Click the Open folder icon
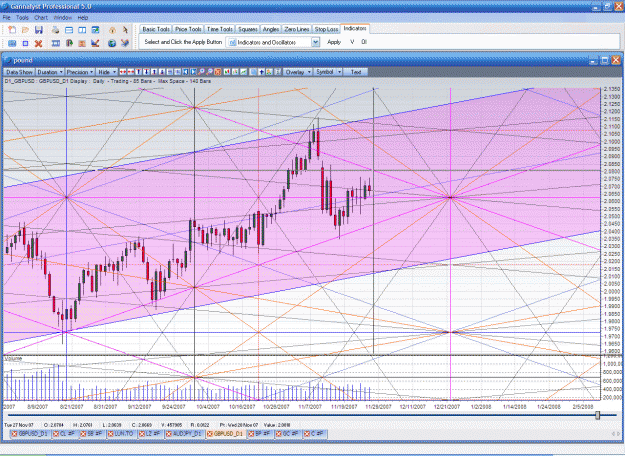 pos(25,30)
